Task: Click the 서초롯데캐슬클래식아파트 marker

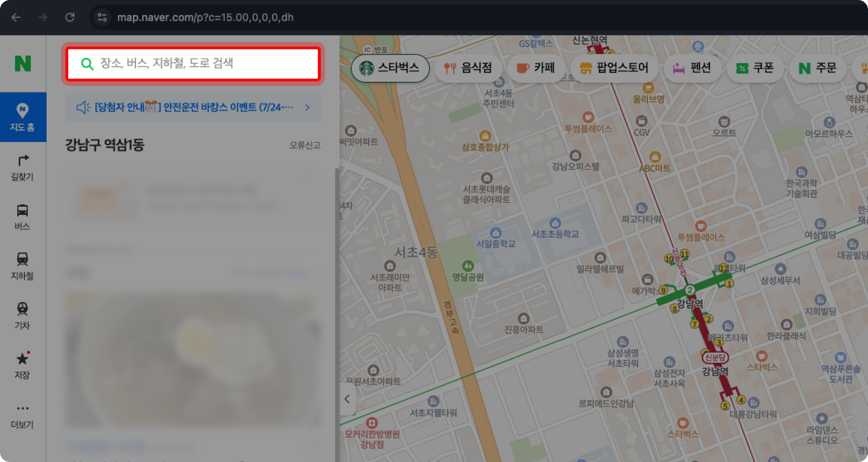Action: [486, 178]
